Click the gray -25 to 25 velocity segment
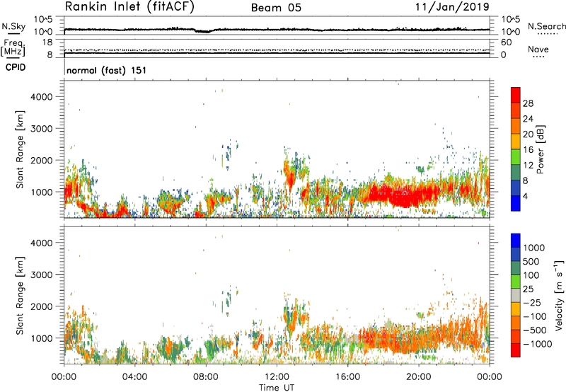This screenshot has width=566, height=392. (x=516, y=295)
